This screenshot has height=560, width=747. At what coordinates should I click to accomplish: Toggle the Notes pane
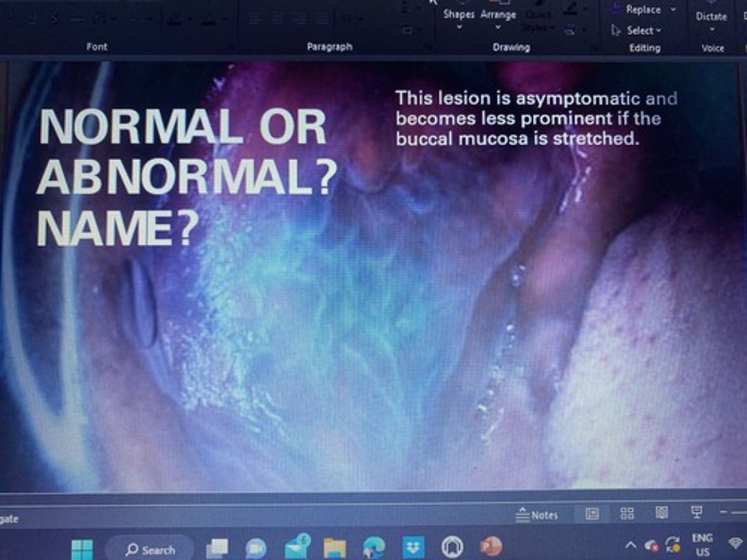537,515
